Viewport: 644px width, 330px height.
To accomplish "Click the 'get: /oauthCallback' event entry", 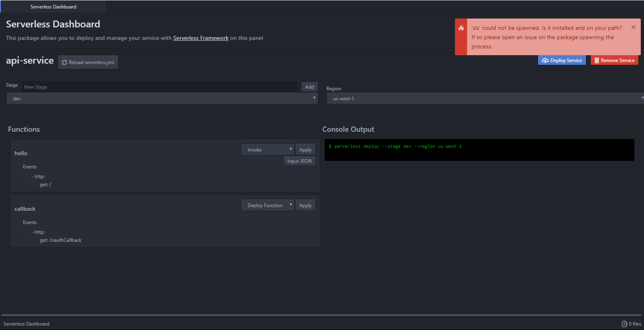I will [x=60, y=240].
